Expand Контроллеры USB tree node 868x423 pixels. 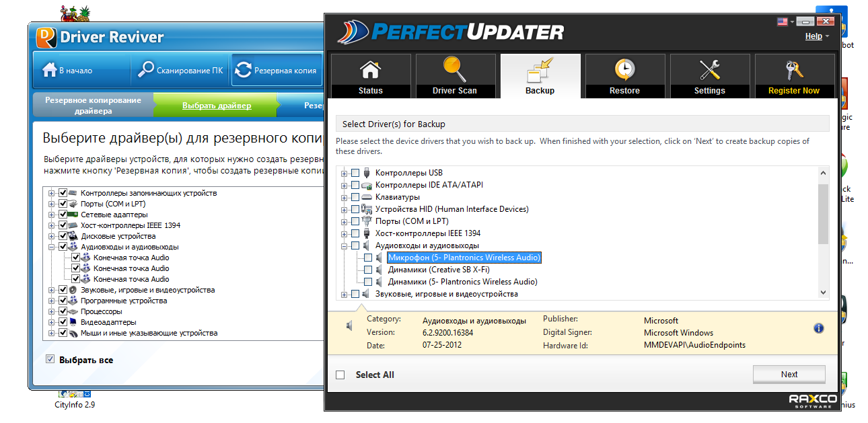pos(345,173)
